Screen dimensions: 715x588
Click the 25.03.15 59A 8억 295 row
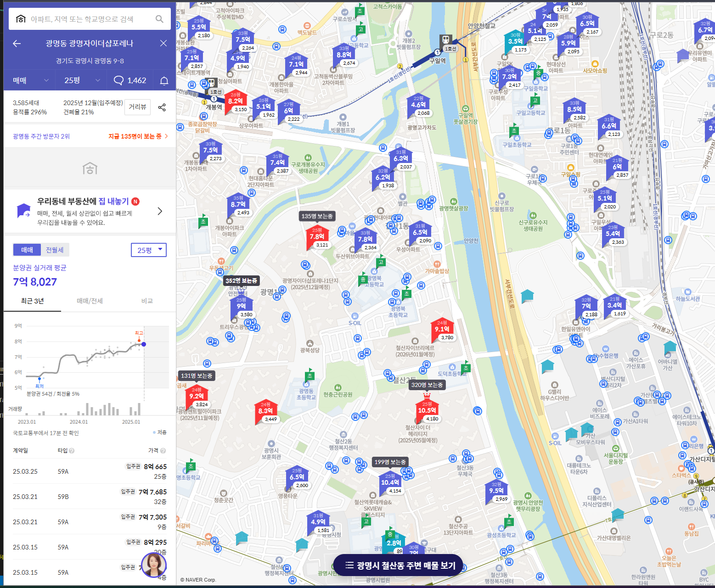click(x=90, y=547)
